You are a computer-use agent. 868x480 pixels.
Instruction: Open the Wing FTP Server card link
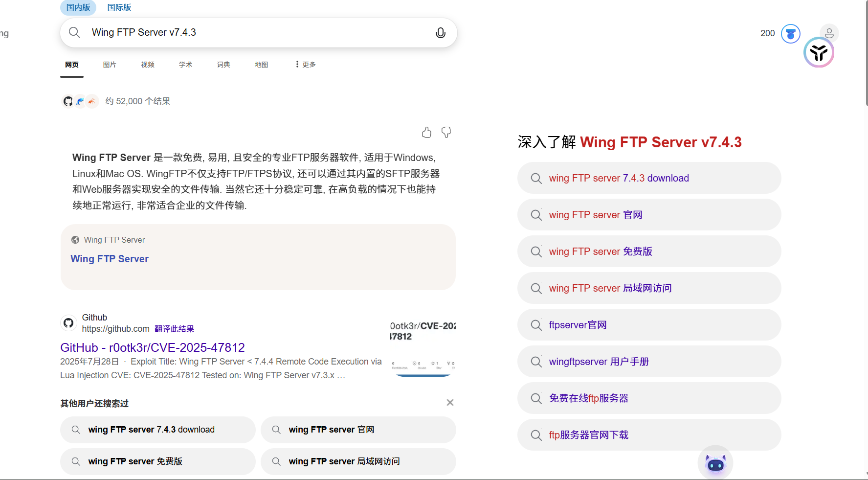pyautogui.click(x=110, y=259)
